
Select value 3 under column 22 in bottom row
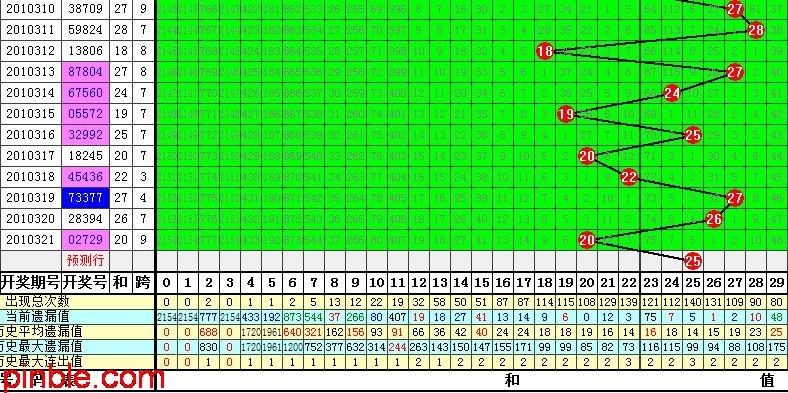coord(629,362)
